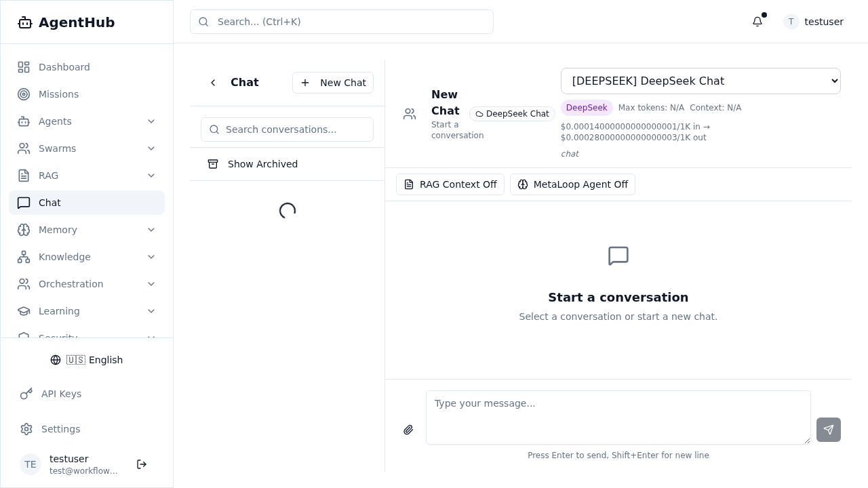Log out using the exit icon next to testuser
The width and height of the screenshot is (868, 488).
tap(142, 464)
